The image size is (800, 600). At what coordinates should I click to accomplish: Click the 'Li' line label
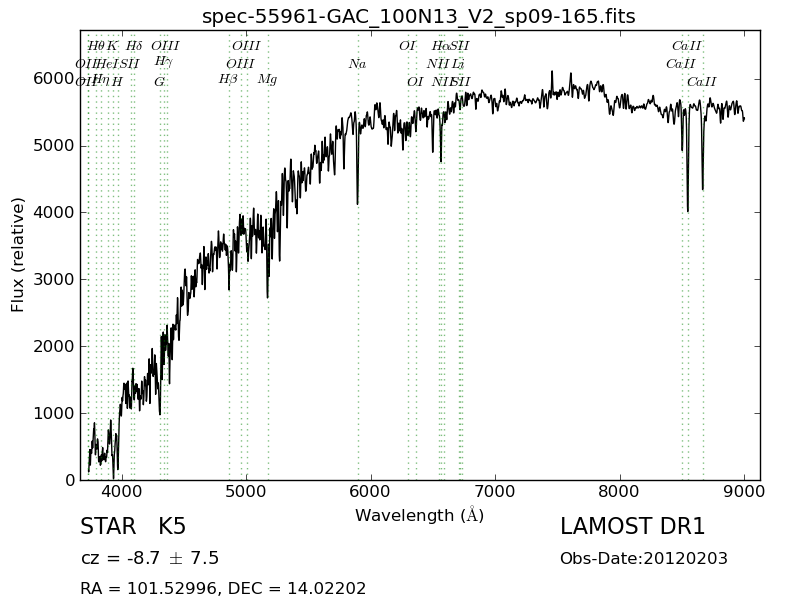coord(458,64)
